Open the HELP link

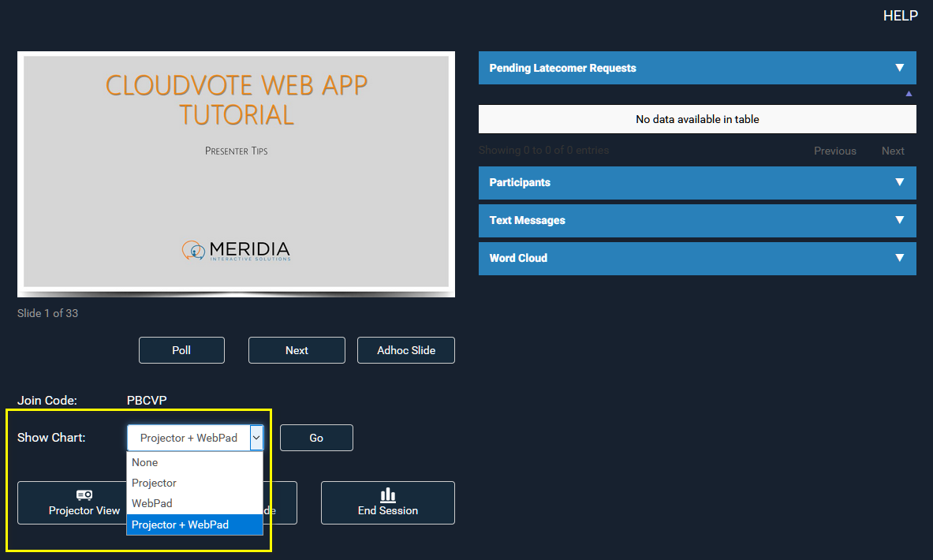coord(901,16)
